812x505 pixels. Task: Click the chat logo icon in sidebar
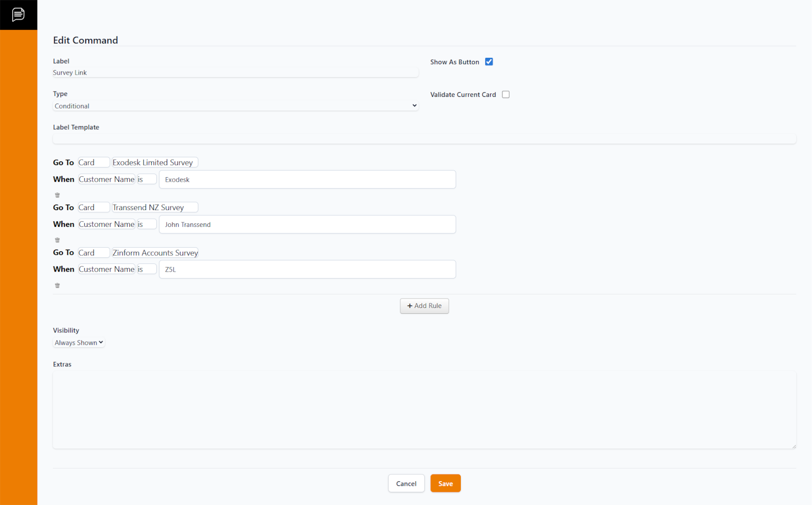click(x=18, y=15)
